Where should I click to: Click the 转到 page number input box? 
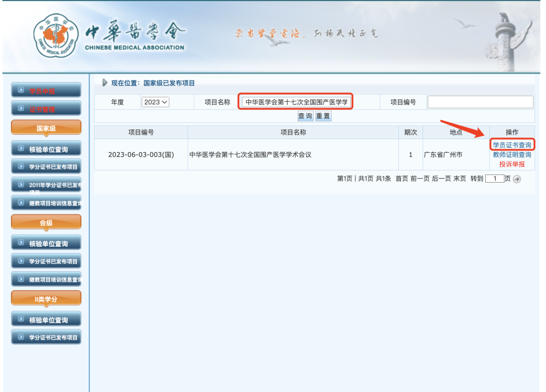tap(495, 179)
